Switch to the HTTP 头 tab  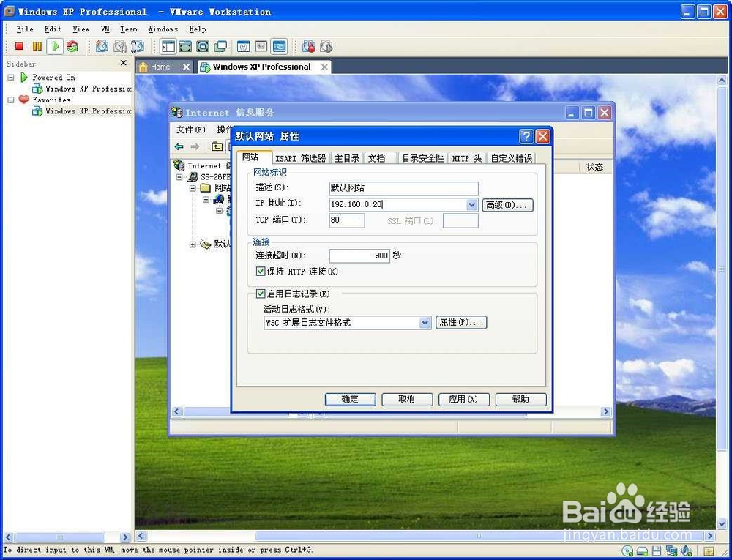tap(467, 158)
